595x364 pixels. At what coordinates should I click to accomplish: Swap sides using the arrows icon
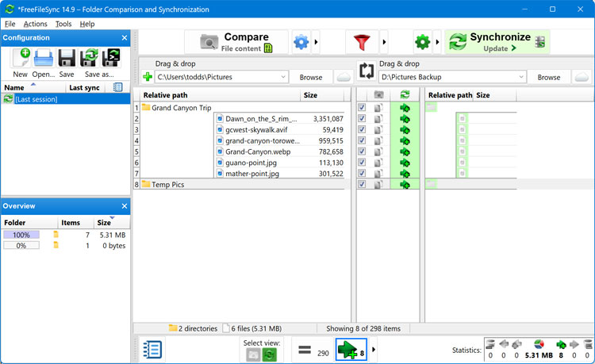367,71
